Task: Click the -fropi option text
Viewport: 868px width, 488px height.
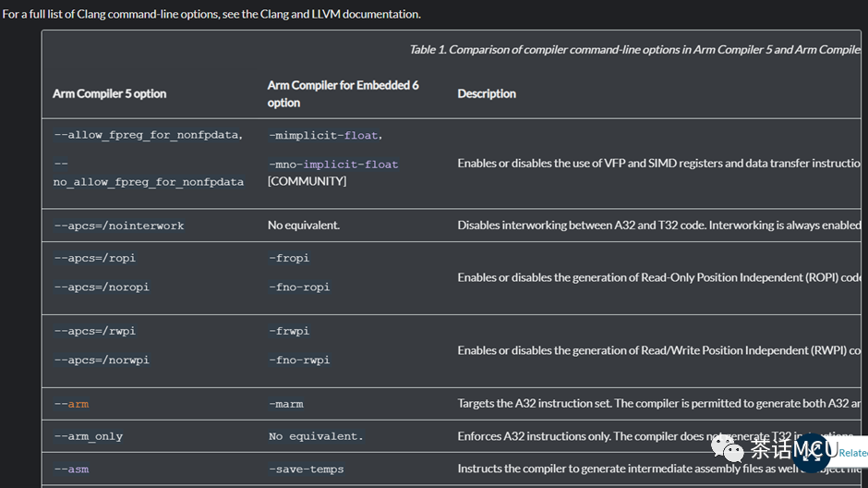Action: pyautogui.click(x=288, y=258)
